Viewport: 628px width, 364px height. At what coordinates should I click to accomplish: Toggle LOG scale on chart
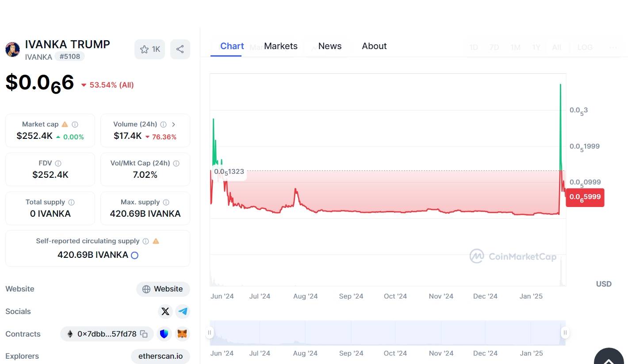click(x=585, y=47)
